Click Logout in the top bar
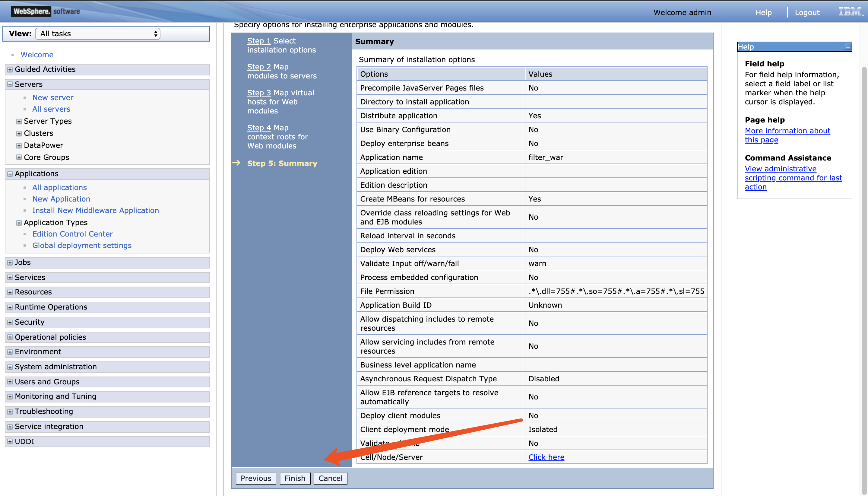Viewport: 868px width, 496px height. coord(807,13)
